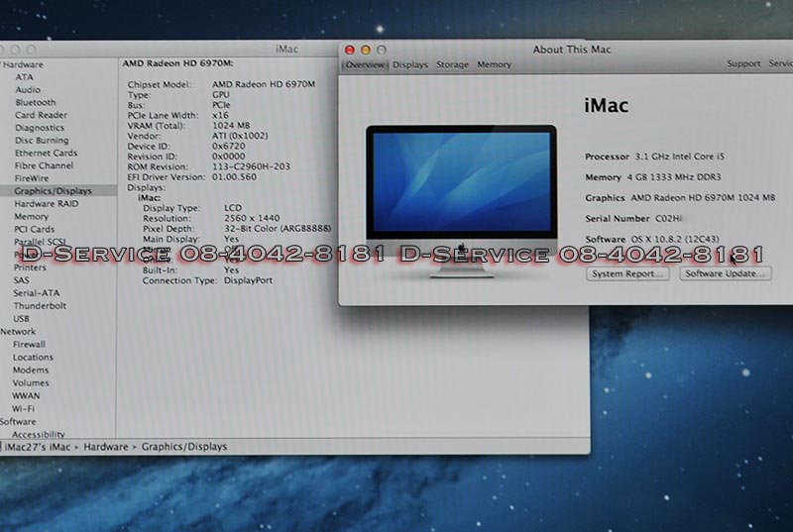The image size is (793, 532).
Task: Select Ethernet Cards in the sidebar
Action: 46,154
